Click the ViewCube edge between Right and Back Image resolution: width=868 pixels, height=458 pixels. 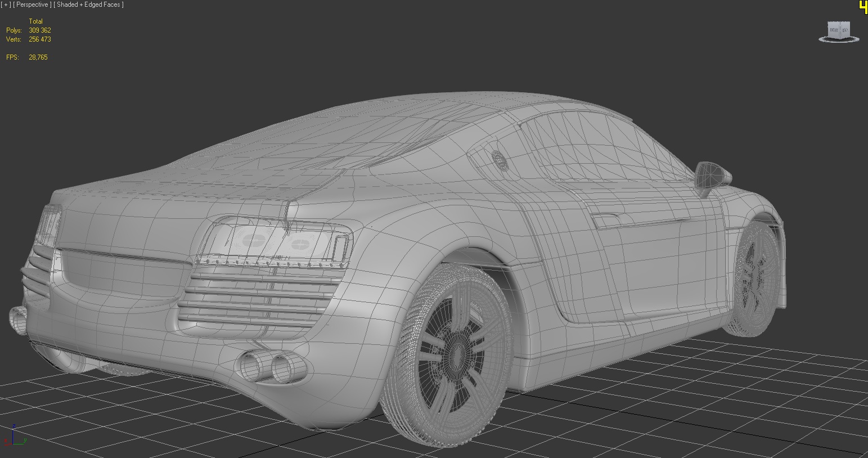point(839,29)
